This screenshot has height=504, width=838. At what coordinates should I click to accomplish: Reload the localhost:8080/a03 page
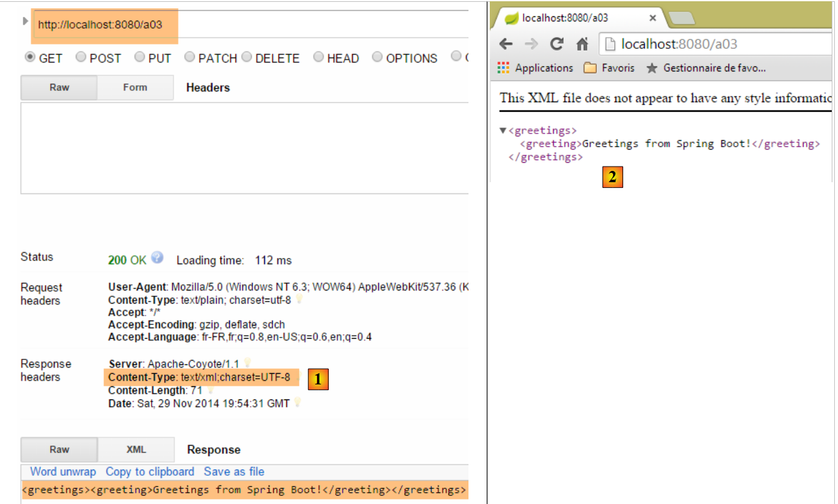[x=556, y=44]
